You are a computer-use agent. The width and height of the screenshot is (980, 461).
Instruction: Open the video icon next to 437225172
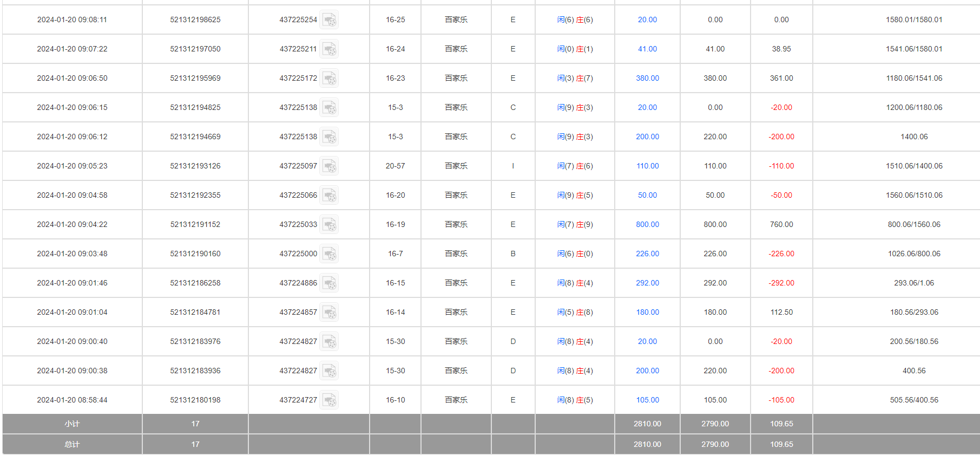point(329,79)
